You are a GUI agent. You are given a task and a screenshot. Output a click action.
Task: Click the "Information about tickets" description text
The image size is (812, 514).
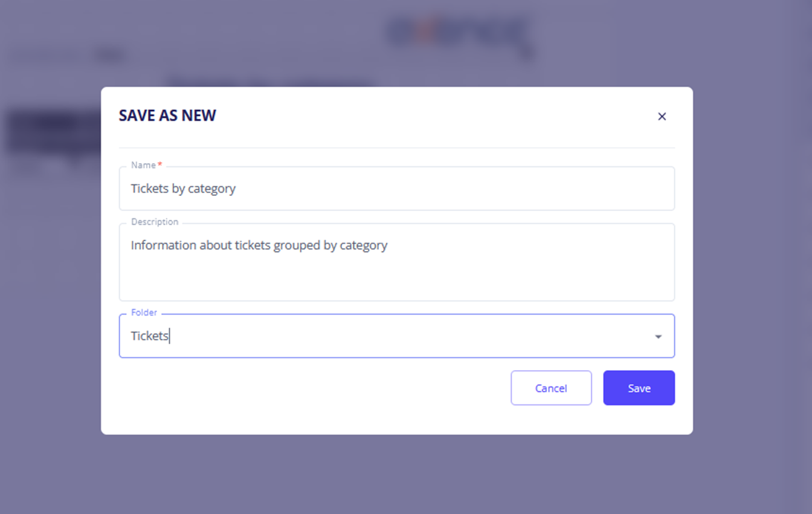click(259, 246)
